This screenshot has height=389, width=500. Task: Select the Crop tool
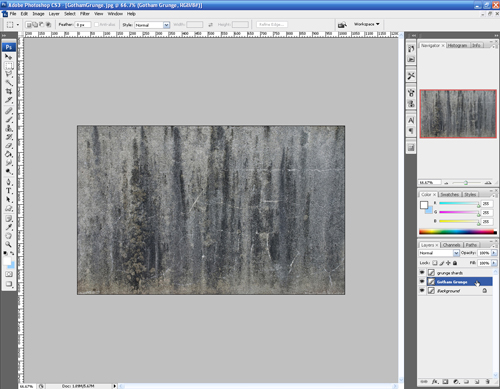click(x=9, y=91)
